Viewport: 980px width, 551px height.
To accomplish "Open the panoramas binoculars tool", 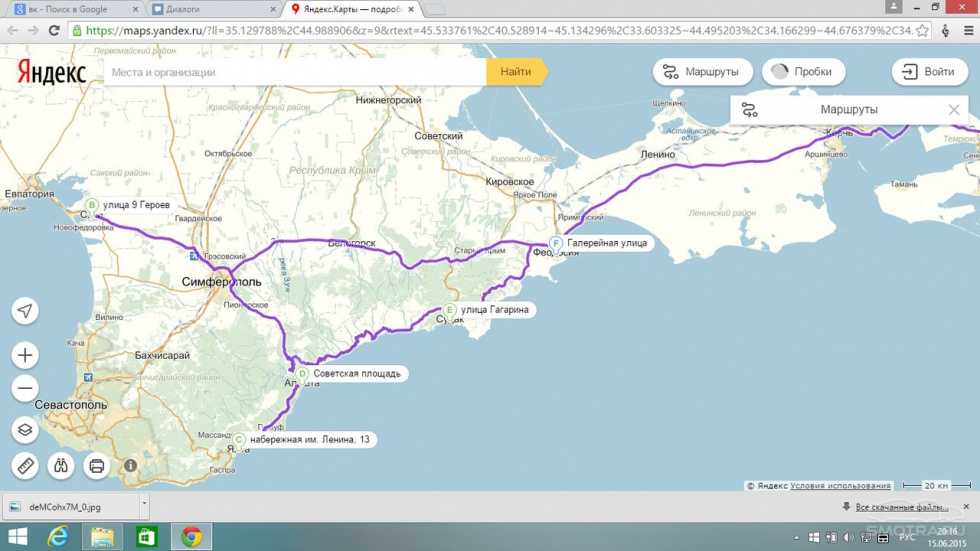I will coord(61,465).
